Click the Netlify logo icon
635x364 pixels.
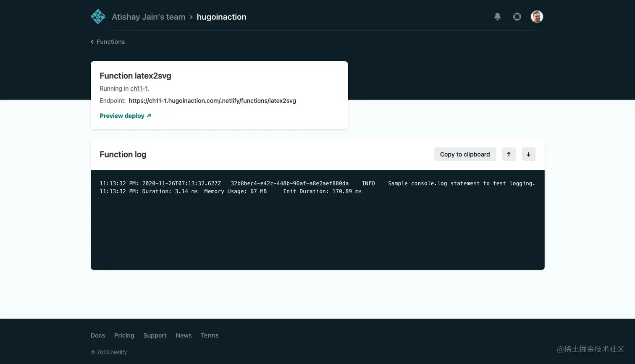coord(98,17)
